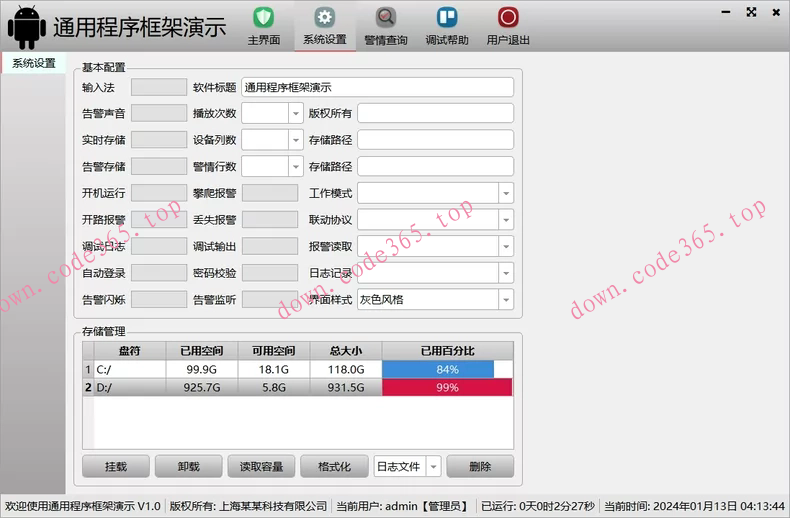Toggle full screen with the maximize icon
The image size is (790, 518).
pos(751,12)
